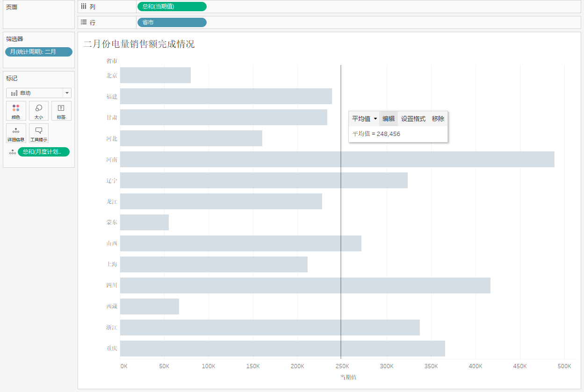Click the 河北 bar in the chart

click(x=191, y=138)
